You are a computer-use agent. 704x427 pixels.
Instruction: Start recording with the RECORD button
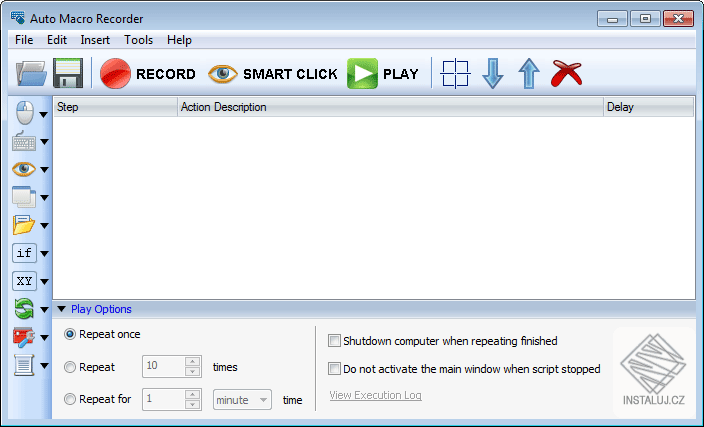tap(148, 74)
